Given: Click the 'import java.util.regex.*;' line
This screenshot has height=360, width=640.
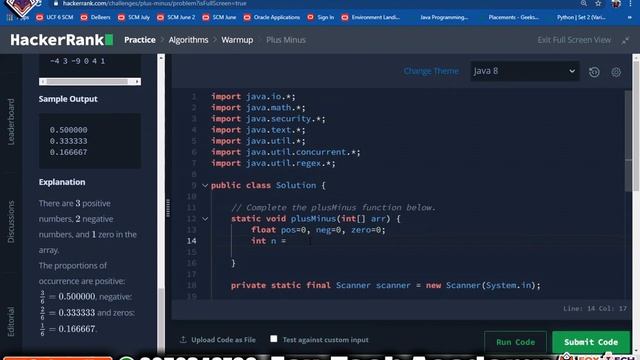Looking at the screenshot, I should [273, 163].
